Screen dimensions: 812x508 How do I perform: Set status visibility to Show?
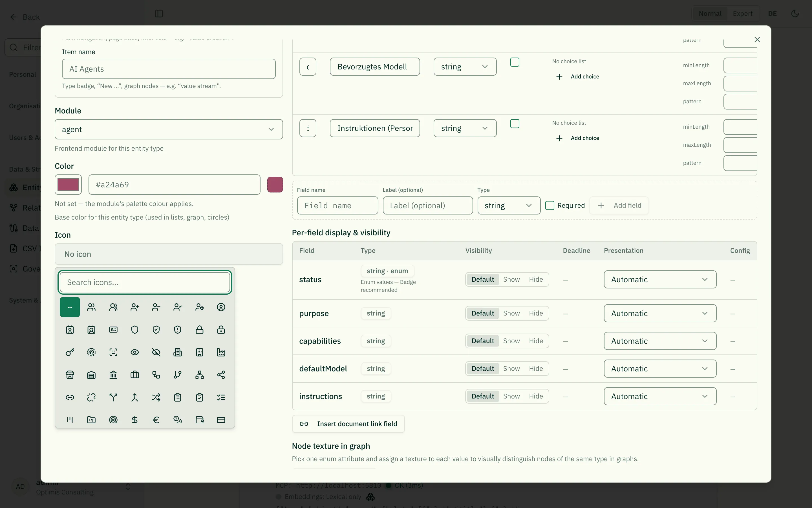(511, 279)
